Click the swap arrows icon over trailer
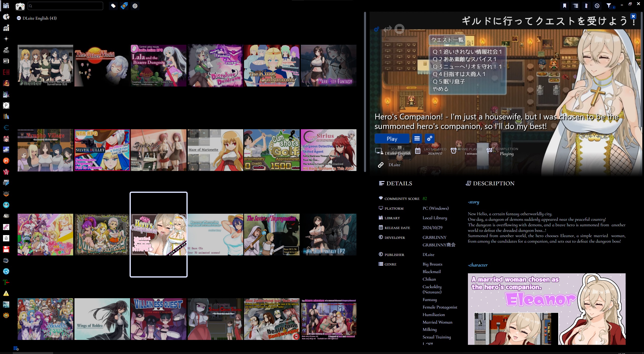The image size is (644, 354). 388,28
